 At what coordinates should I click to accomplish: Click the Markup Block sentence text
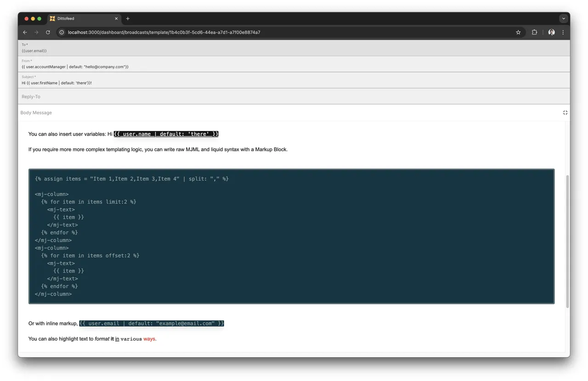(158, 149)
